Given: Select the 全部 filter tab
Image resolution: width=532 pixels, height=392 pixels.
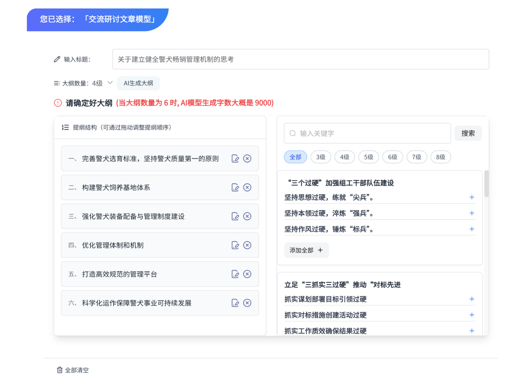Looking at the screenshot, I should pyautogui.click(x=295, y=157).
